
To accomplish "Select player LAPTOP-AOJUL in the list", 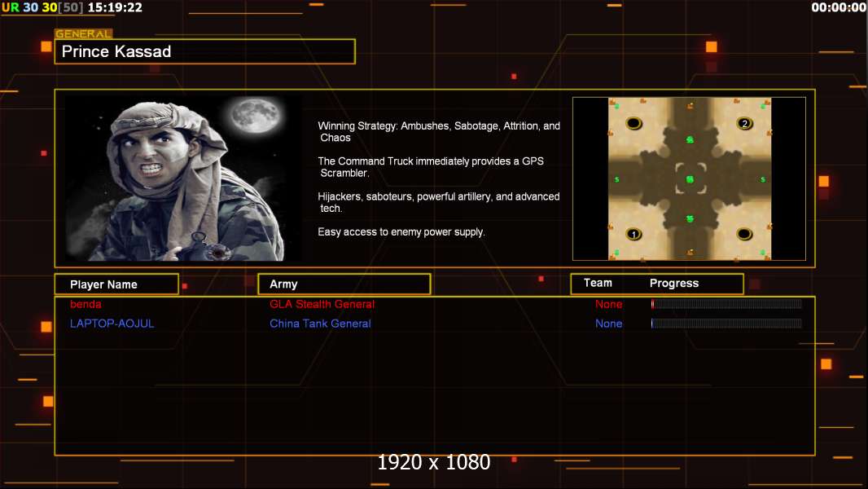I will 112,324.
